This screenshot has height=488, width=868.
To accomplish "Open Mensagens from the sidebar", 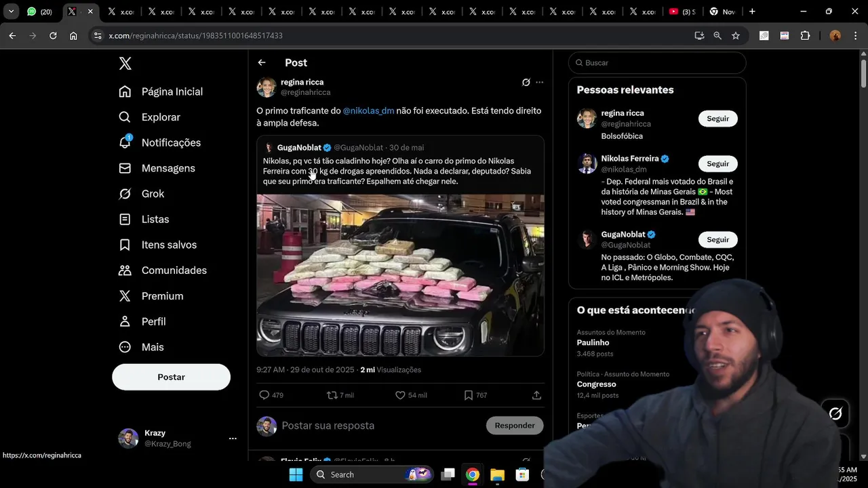I will pyautogui.click(x=157, y=168).
